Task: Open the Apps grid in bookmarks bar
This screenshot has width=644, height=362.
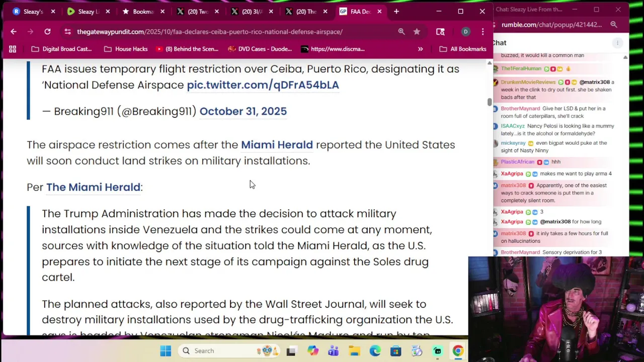Action: tap(13, 49)
